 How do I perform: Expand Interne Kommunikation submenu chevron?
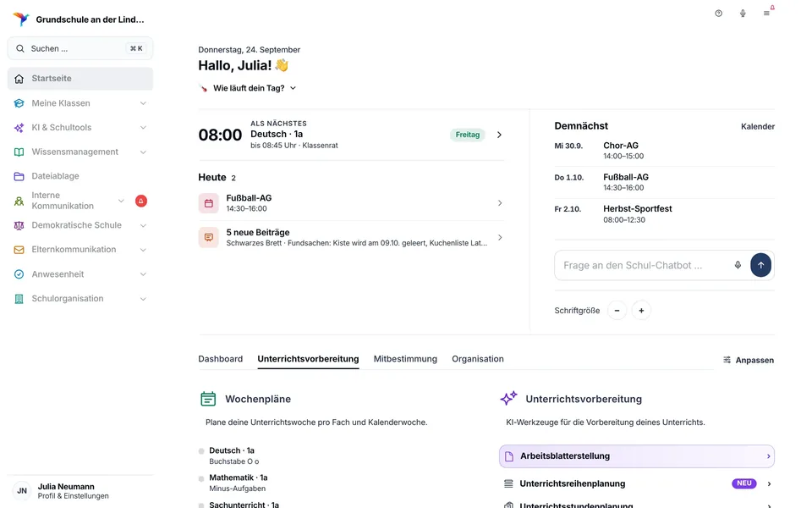[121, 201]
